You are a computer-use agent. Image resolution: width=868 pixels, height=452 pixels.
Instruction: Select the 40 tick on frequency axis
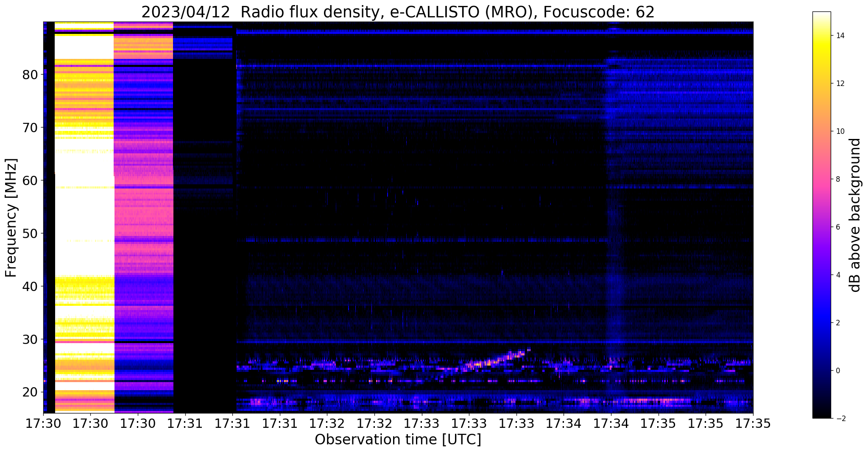pyautogui.click(x=31, y=286)
